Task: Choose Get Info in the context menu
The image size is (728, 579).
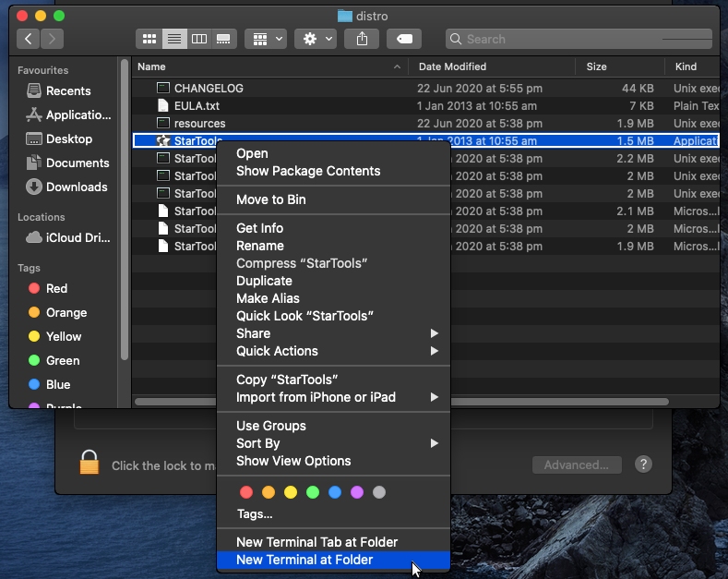Action: pos(259,228)
